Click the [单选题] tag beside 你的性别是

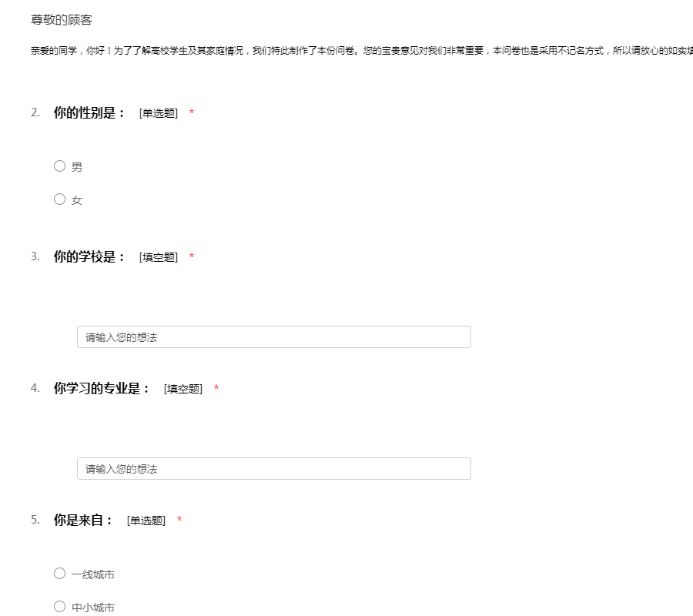(158, 114)
